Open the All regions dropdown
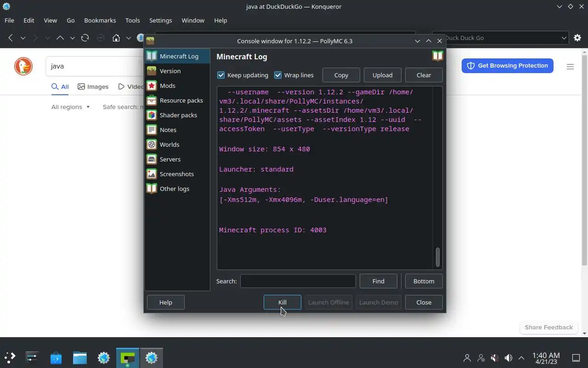This screenshot has width=588, height=368. pyautogui.click(x=71, y=107)
